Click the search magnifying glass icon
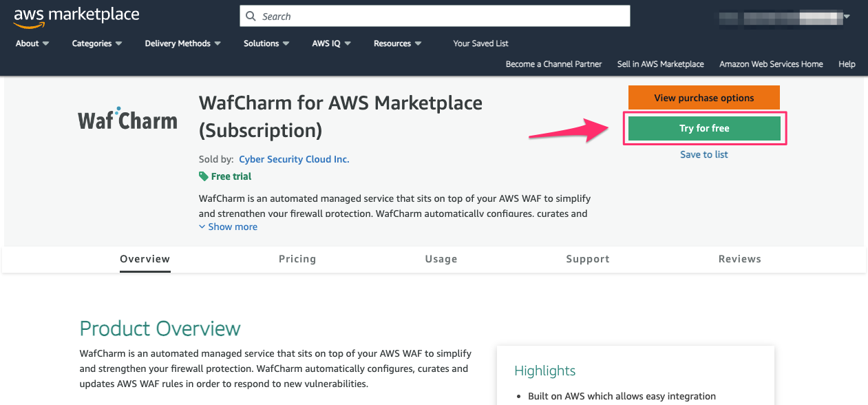Screen dimensions: 868x405 point(251,15)
